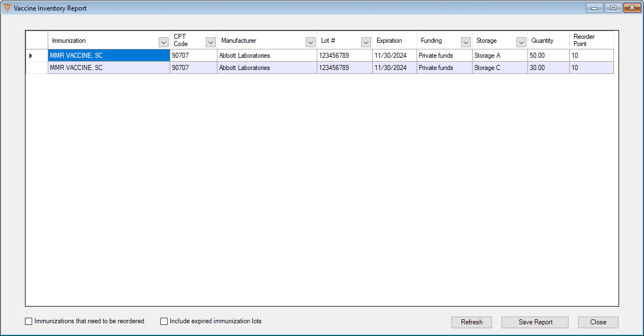Open the Immunization column filter dropdown
The image size is (644, 336).
click(164, 42)
